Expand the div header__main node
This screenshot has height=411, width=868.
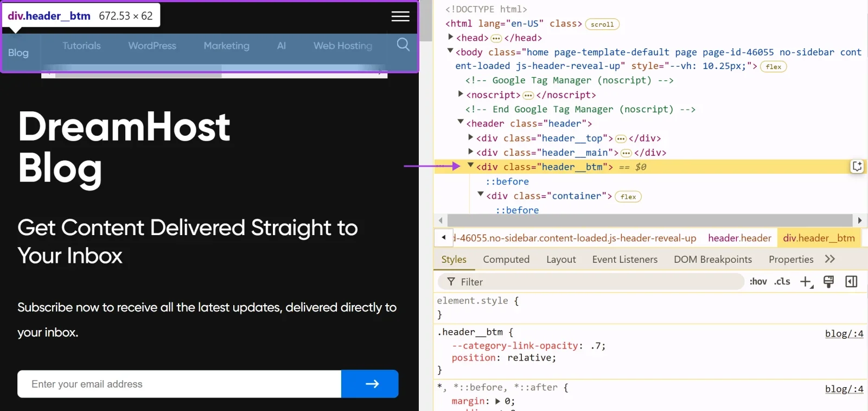tap(470, 151)
